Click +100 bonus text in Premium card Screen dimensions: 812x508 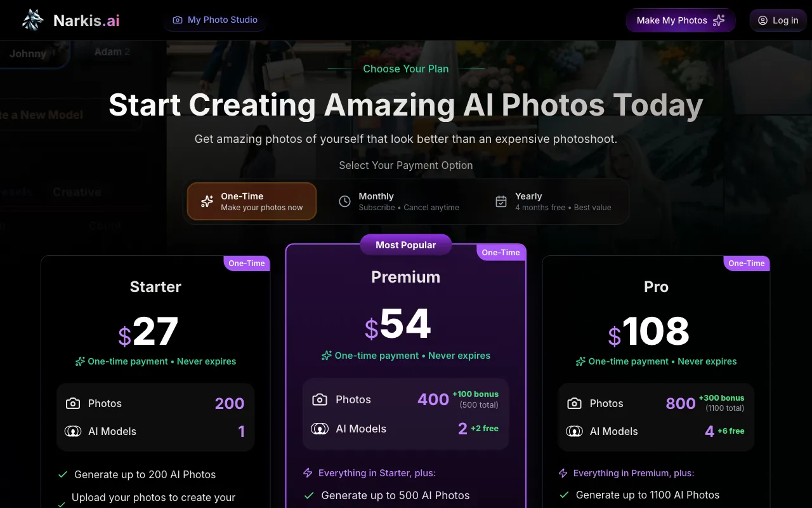475,394
